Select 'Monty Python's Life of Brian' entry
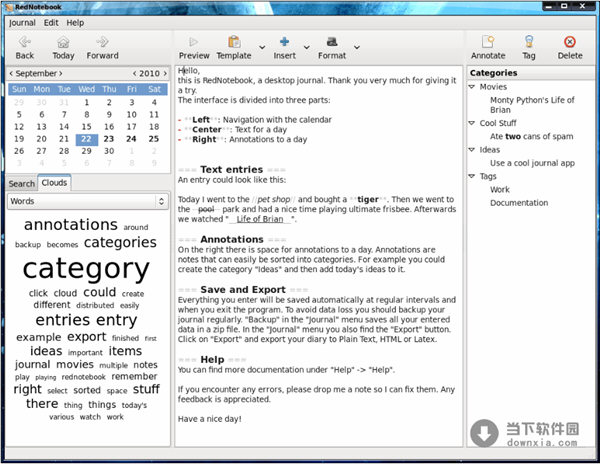Screen dimensions: 600x464 (532, 105)
